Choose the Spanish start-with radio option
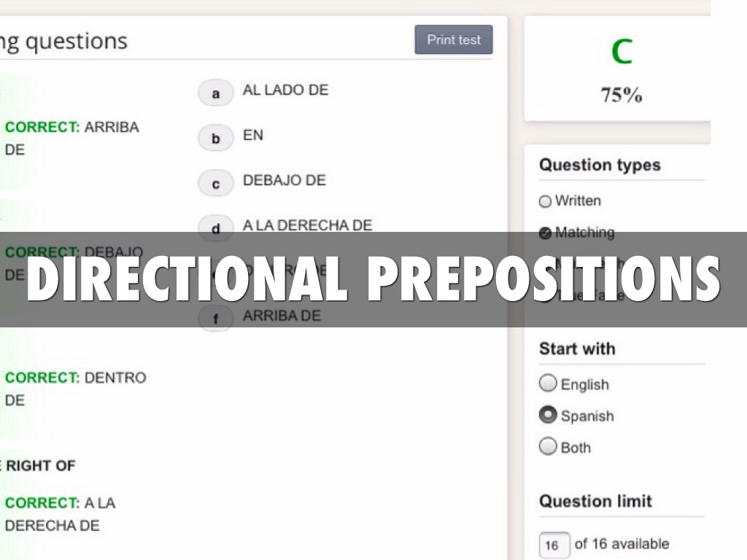Image resolution: width=747 pixels, height=560 pixels. coord(548,415)
